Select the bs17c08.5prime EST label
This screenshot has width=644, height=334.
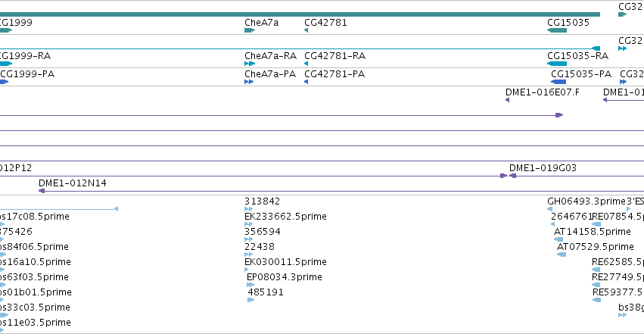[x=35, y=217]
